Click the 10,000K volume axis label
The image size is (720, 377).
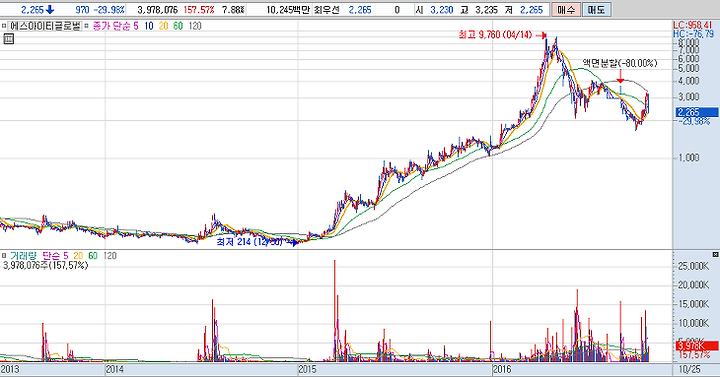point(693,323)
